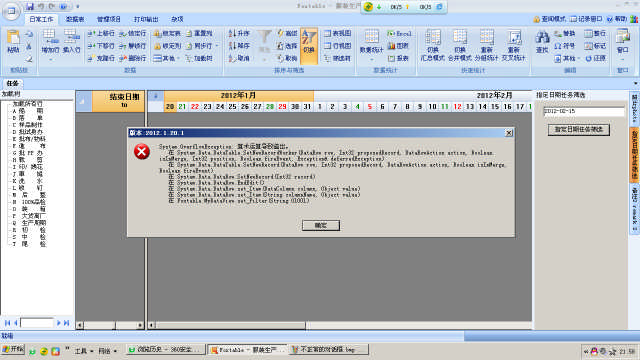Click the 图表 chart icon
Viewport: 640px width, 360px height.
click(398, 46)
